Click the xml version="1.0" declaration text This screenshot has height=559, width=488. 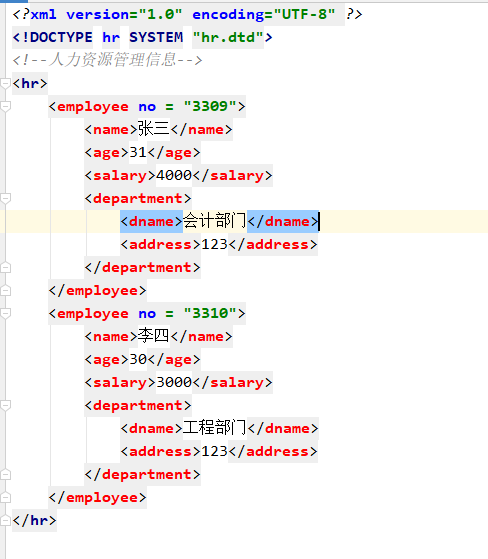(106, 15)
